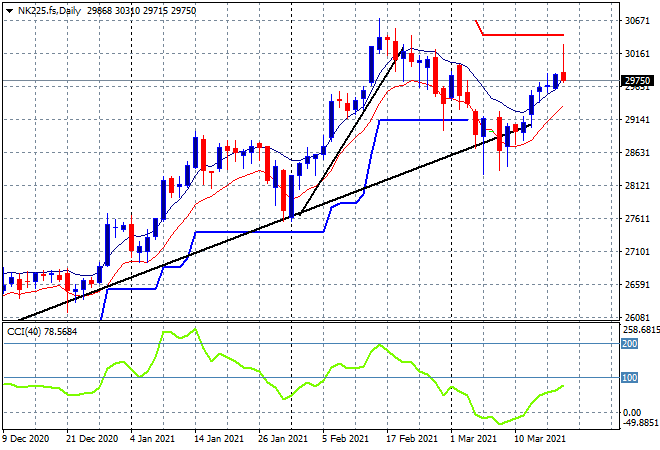Click the 30161 price axis label
Viewport: 660px width, 450px height.
coord(637,53)
